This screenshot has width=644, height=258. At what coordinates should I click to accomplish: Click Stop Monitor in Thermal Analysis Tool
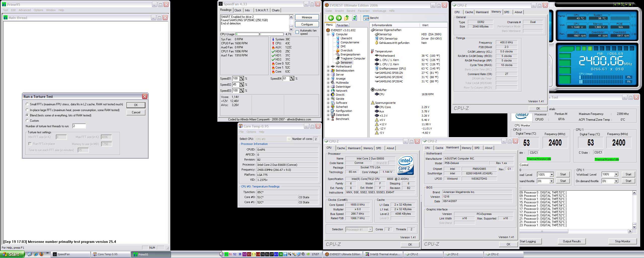[x=623, y=241]
